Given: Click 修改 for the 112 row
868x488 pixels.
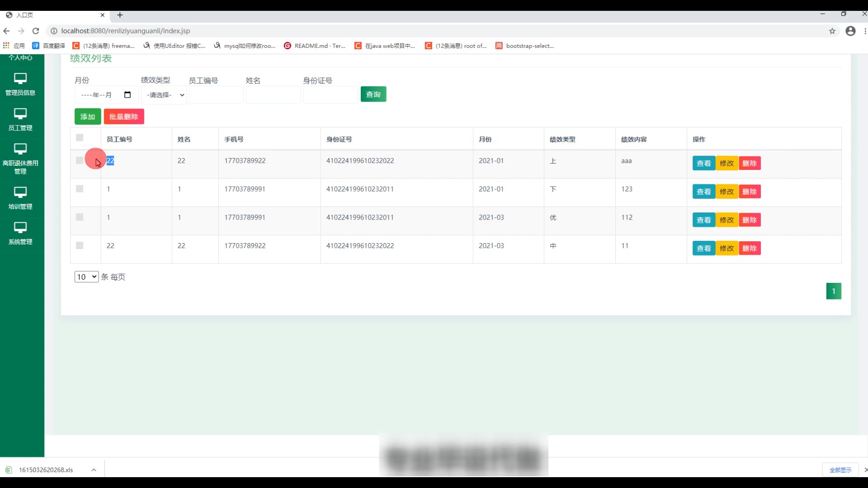Looking at the screenshot, I should pyautogui.click(x=727, y=220).
